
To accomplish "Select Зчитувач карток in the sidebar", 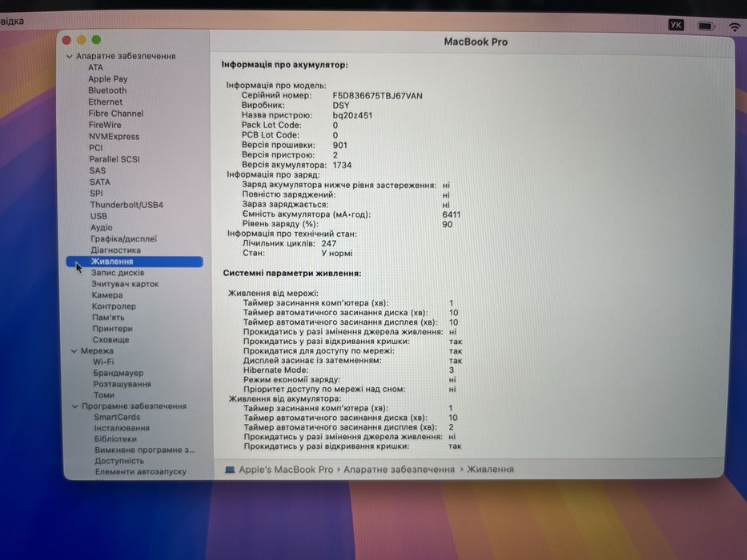I will 125,284.
